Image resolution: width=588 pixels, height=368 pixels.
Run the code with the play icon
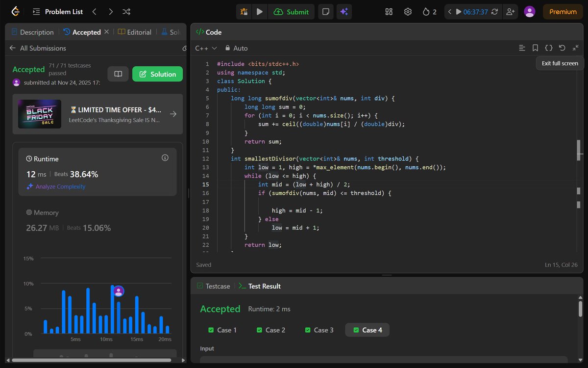(x=260, y=12)
